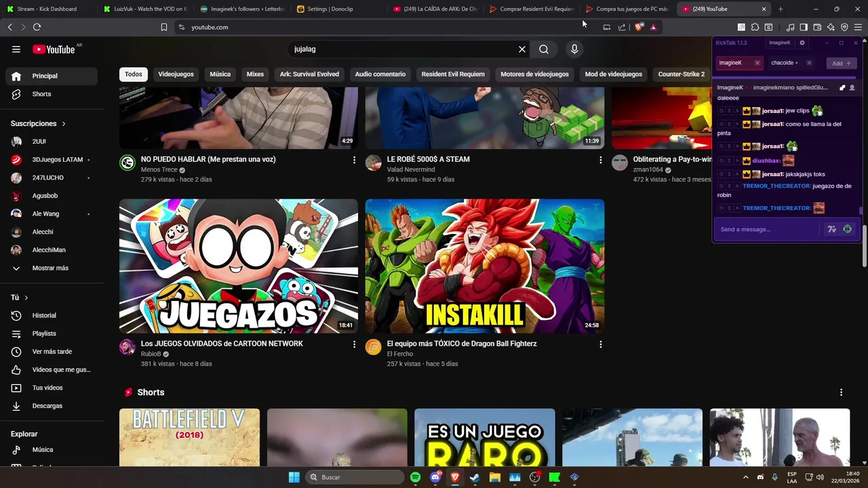Viewport: 868px width, 488px height.
Task: Open RubioB channel link
Action: 151,354
